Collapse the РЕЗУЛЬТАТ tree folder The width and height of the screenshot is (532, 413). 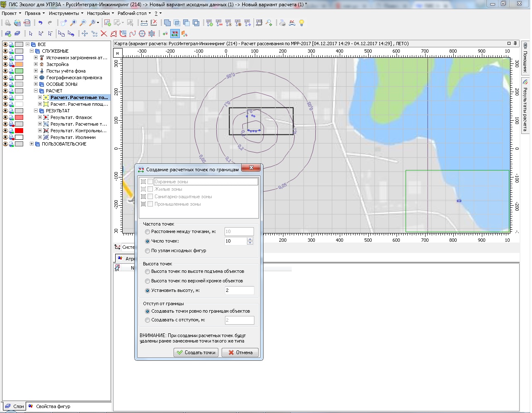(36, 111)
